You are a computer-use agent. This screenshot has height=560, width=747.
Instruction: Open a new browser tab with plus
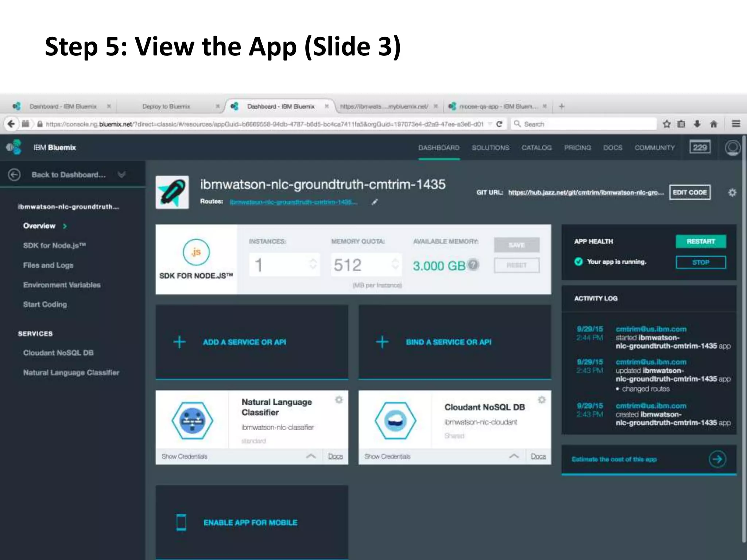[x=562, y=106]
